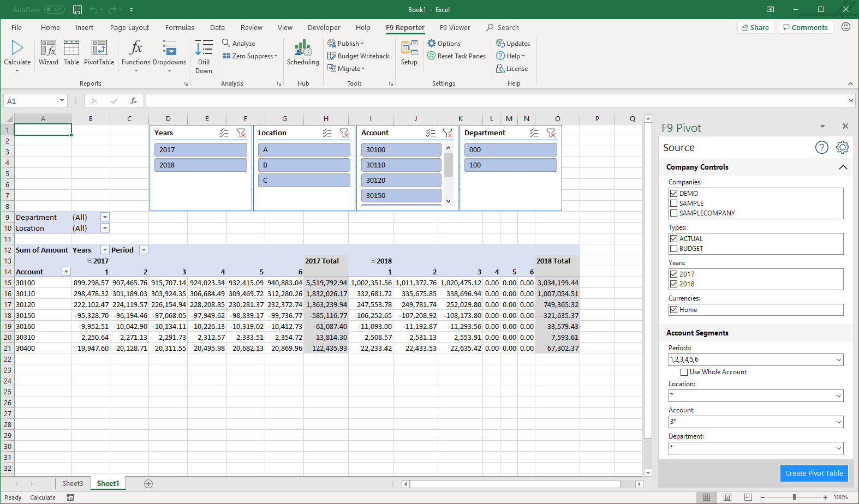
Task: Switch to Sheet3
Action: (73, 484)
